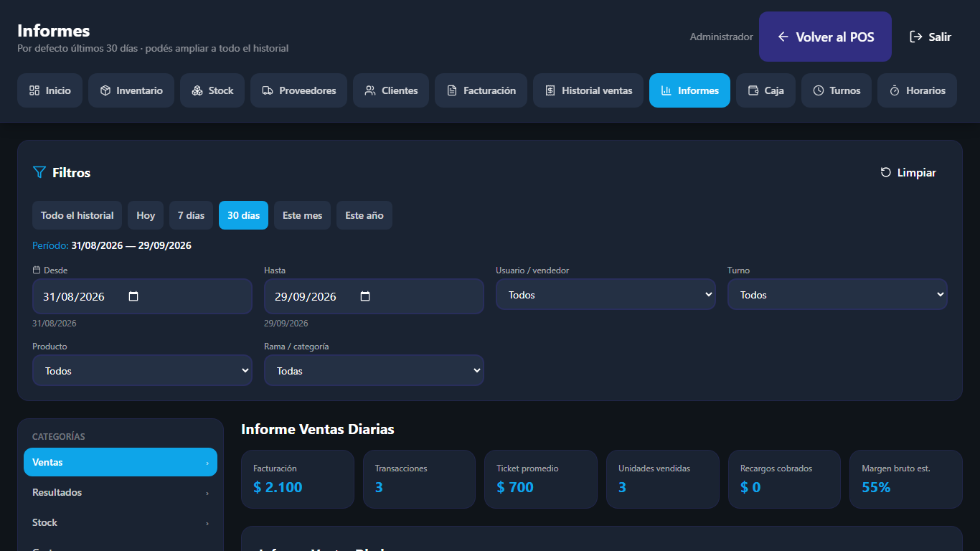Select the 'Hoy' period filter
The image size is (980, 551).
[x=146, y=215]
